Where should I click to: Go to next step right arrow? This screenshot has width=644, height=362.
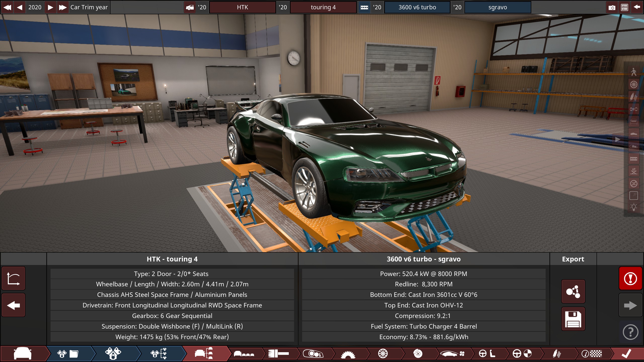click(630, 305)
